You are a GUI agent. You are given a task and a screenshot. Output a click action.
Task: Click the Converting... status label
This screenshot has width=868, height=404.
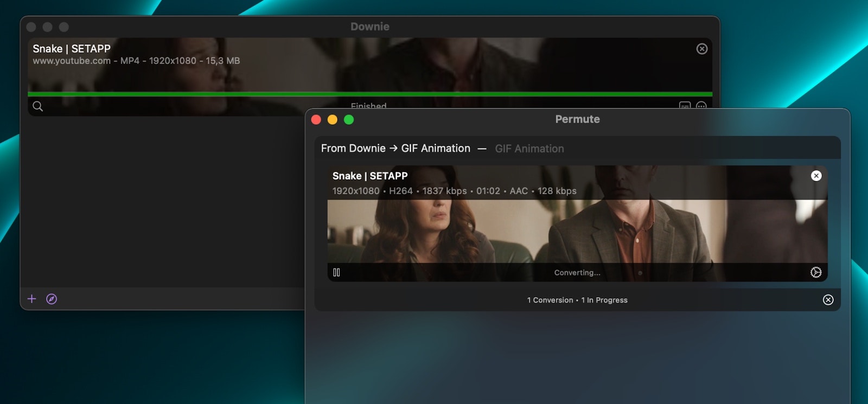pos(577,273)
